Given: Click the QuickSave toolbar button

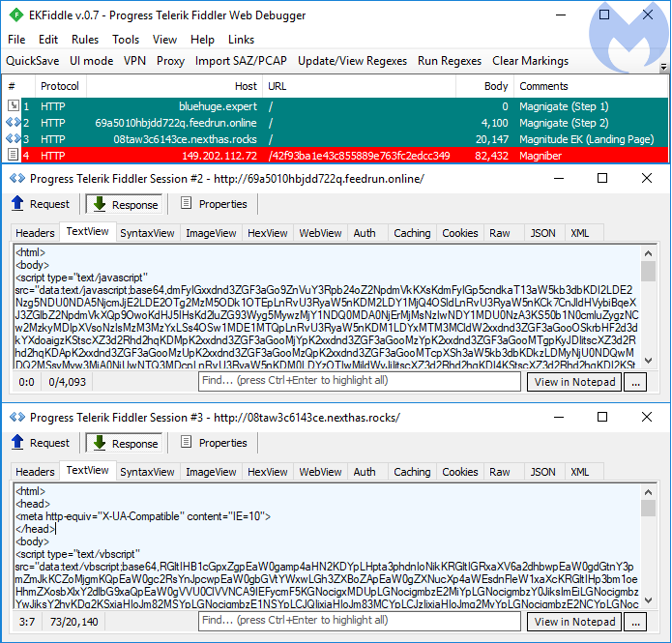Looking at the screenshot, I should pyautogui.click(x=33, y=61).
